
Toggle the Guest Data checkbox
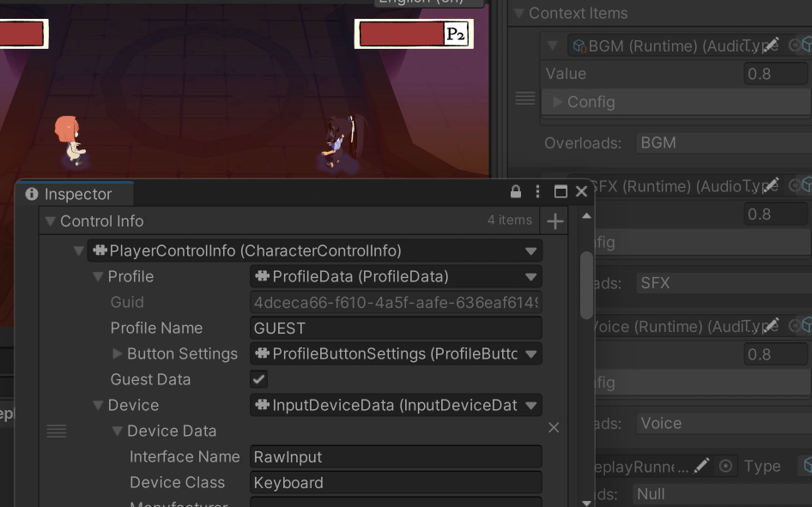(x=259, y=379)
